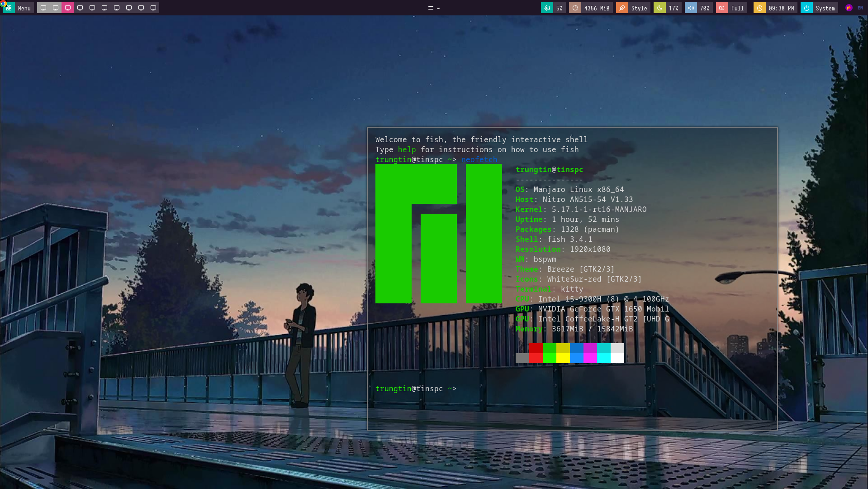
Task: Click the green CPU chip icon
Action: (x=547, y=8)
